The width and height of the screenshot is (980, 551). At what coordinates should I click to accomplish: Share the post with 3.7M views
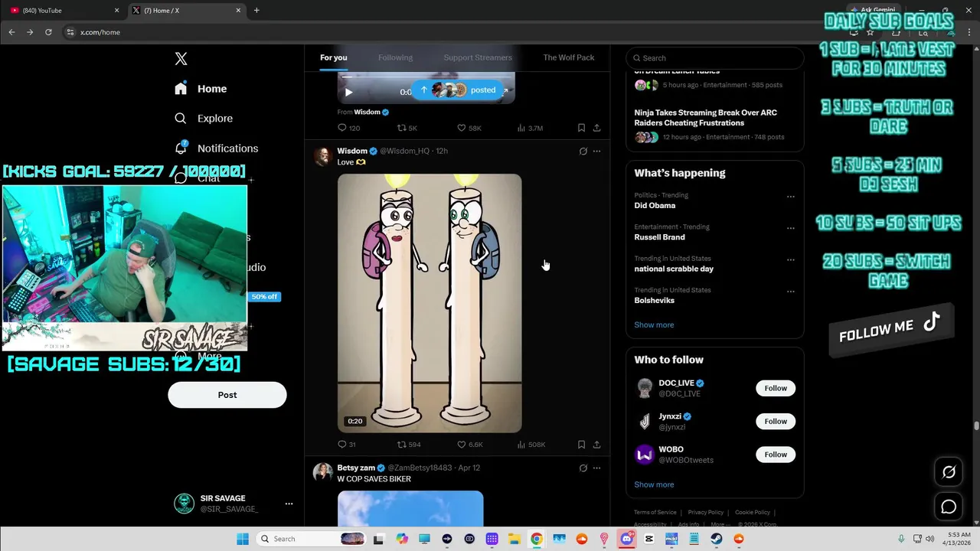coord(596,128)
